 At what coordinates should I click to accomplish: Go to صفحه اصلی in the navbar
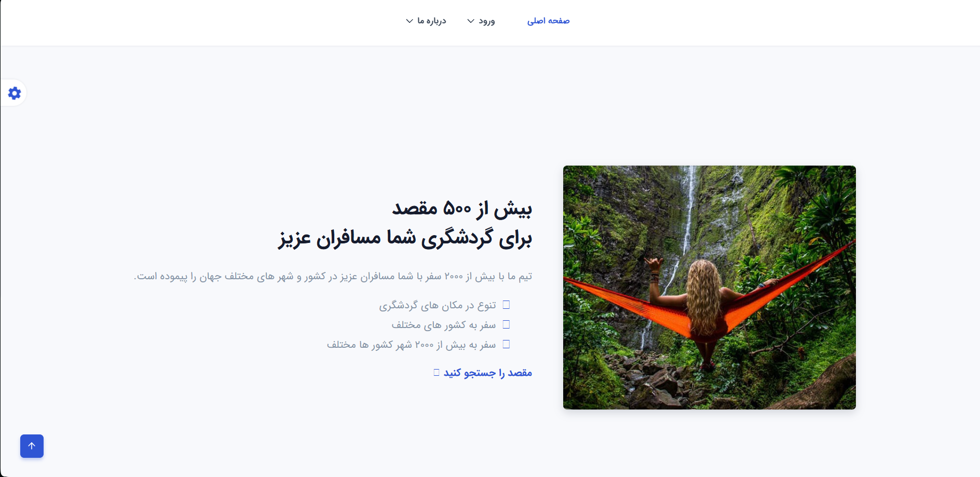click(x=548, y=21)
